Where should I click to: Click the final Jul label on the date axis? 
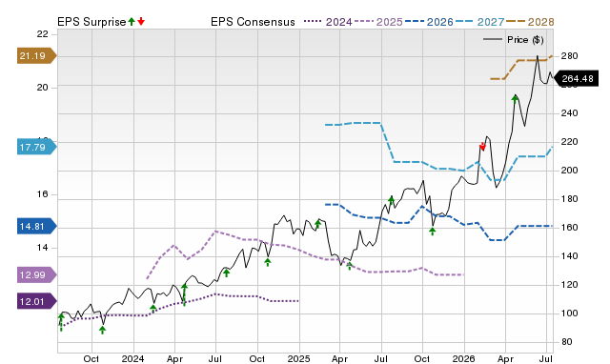point(546,358)
